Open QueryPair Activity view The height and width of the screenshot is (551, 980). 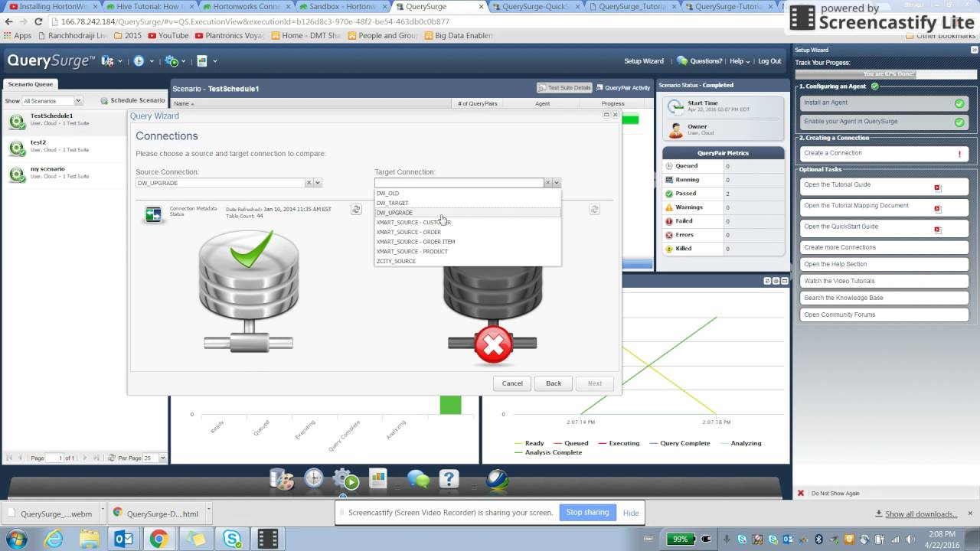[622, 88]
